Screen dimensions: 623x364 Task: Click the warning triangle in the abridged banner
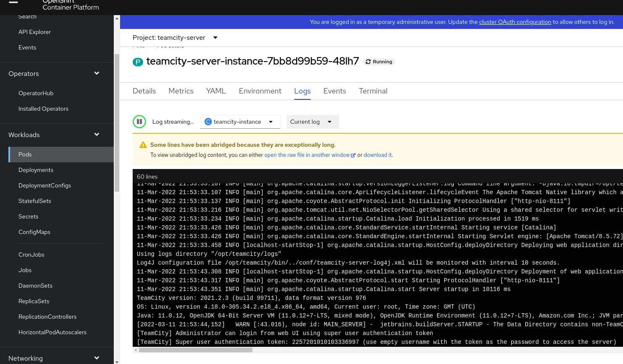[x=143, y=144]
